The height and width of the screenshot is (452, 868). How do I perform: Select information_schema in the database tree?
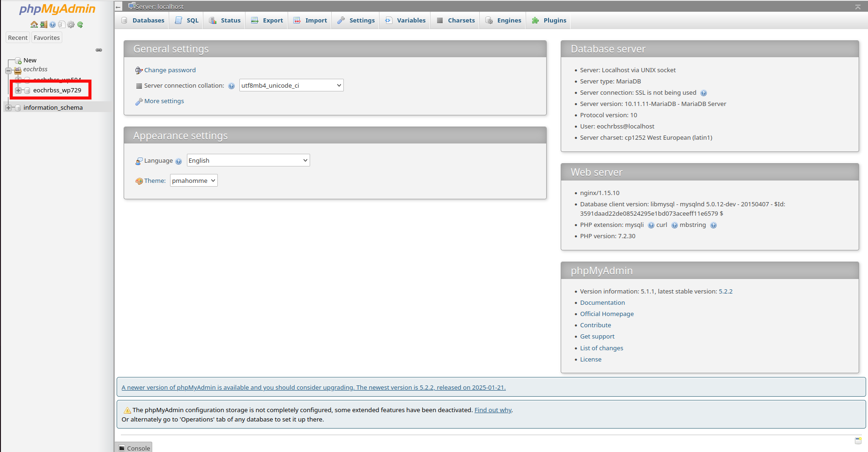(53, 108)
